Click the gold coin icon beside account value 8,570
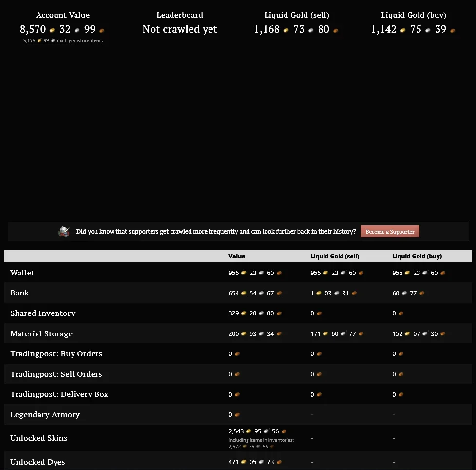 click(x=52, y=30)
